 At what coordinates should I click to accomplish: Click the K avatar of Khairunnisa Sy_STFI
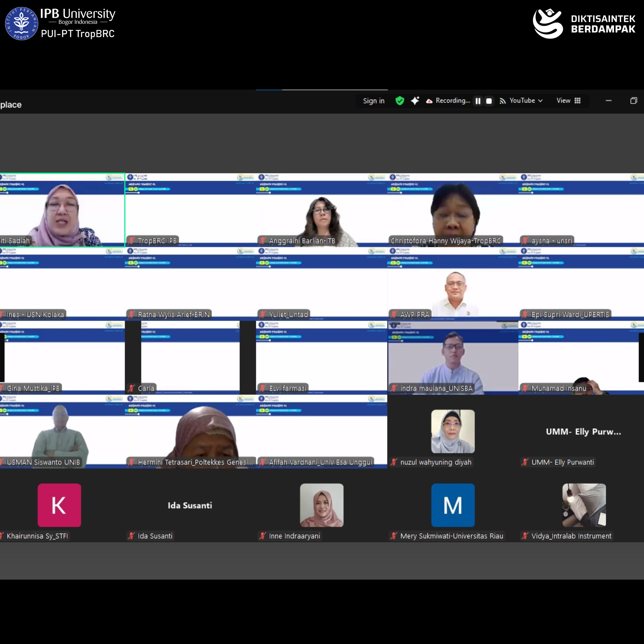[59, 505]
